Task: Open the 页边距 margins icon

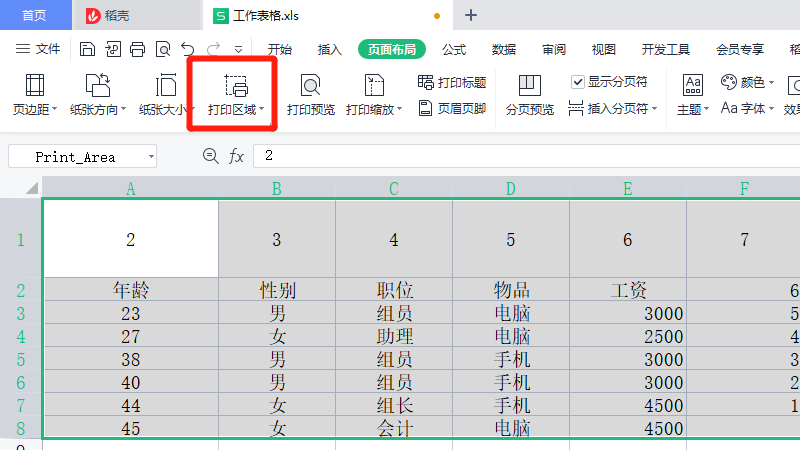Action: (34, 86)
